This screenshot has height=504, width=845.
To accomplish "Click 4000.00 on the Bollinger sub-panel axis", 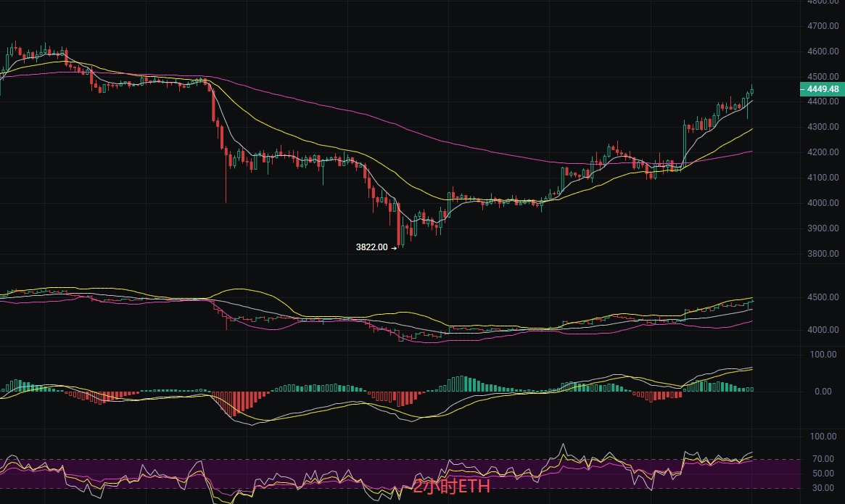I will point(823,329).
